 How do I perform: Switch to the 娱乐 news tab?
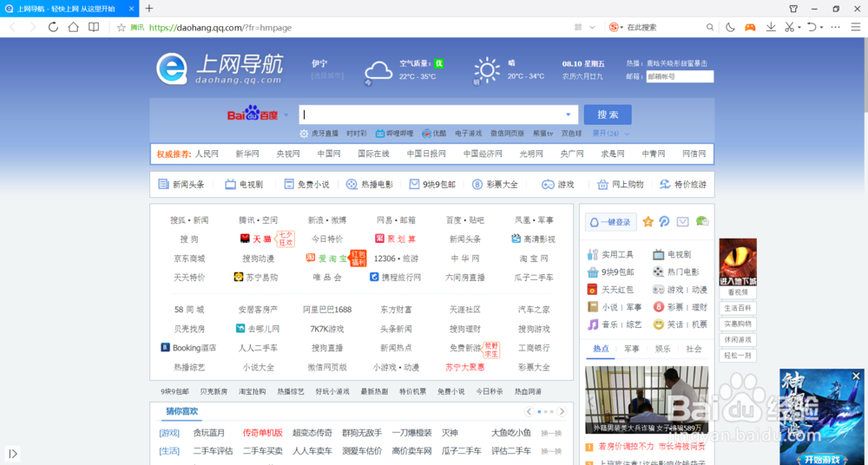tap(662, 349)
